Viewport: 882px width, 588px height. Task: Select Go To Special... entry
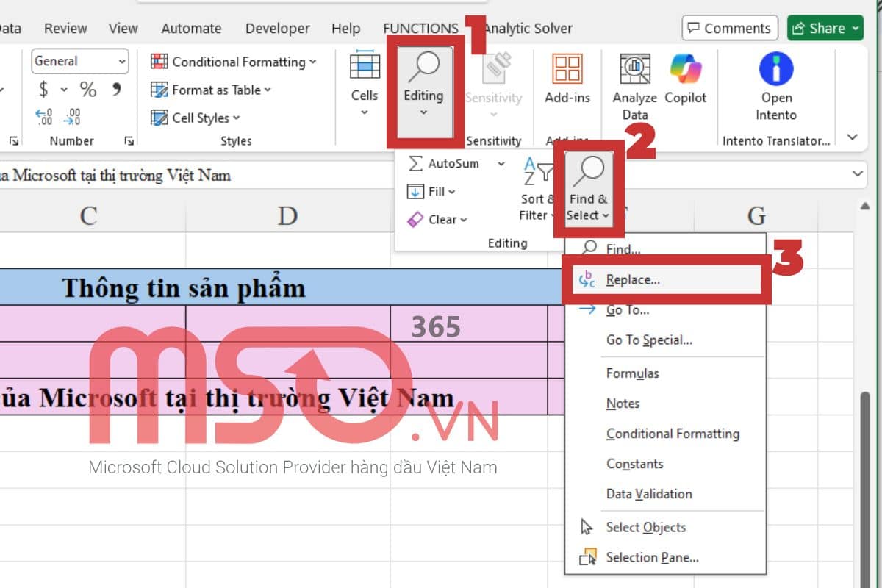coord(667,340)
